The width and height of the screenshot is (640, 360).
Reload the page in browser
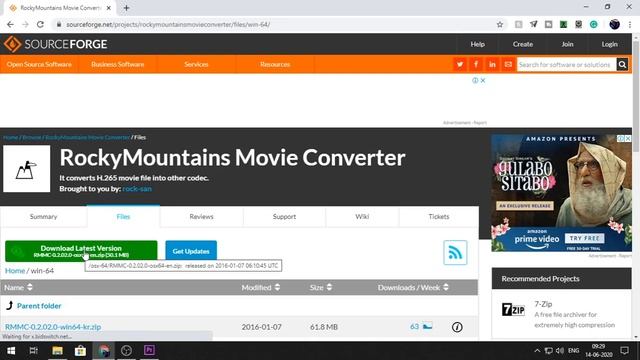pyautogui.click(x=40, y=24)
